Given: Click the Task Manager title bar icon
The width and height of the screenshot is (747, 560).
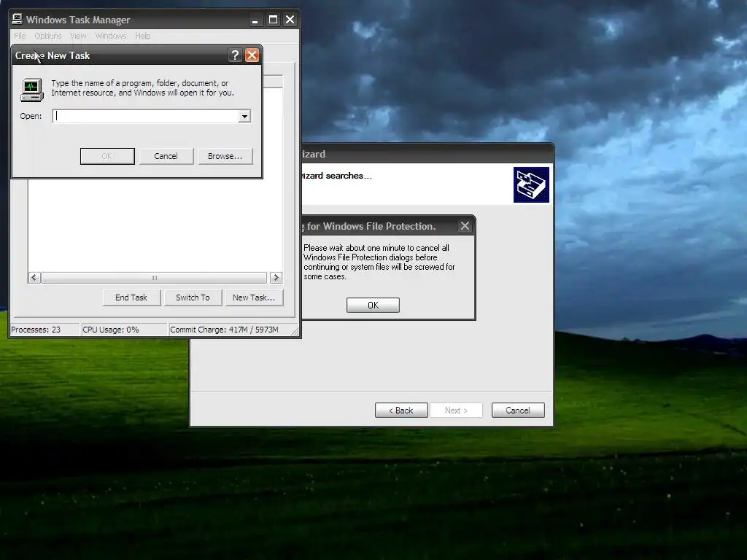Looking at the screenshot, I should click(18, 19).
